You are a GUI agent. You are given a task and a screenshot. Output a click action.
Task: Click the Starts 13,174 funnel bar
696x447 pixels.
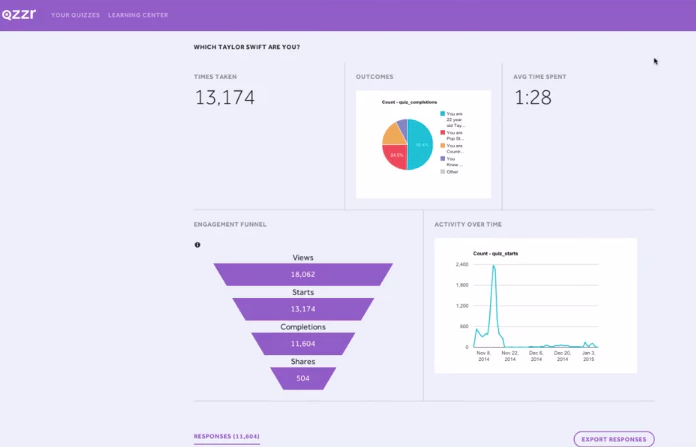coord(303,309)
